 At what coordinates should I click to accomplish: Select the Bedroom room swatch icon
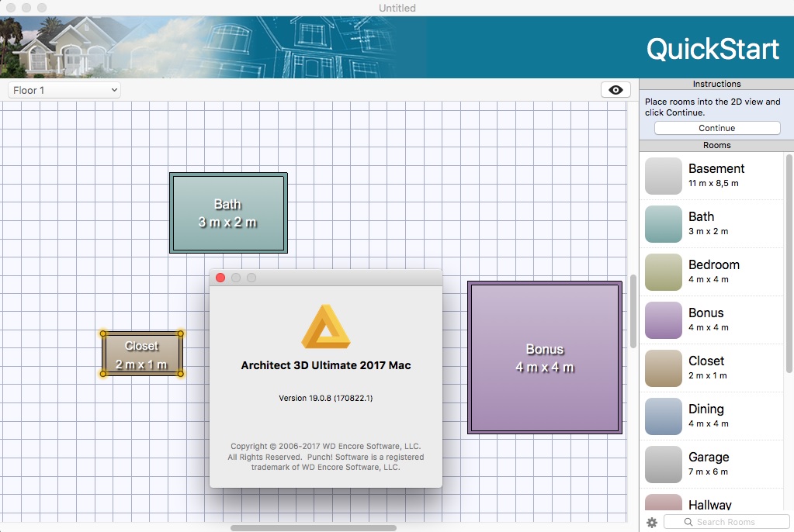click(x=664, y=272)
